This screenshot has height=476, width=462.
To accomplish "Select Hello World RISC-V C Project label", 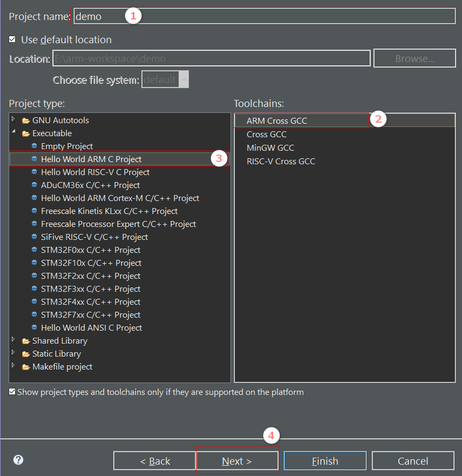I will pos(95,172).
